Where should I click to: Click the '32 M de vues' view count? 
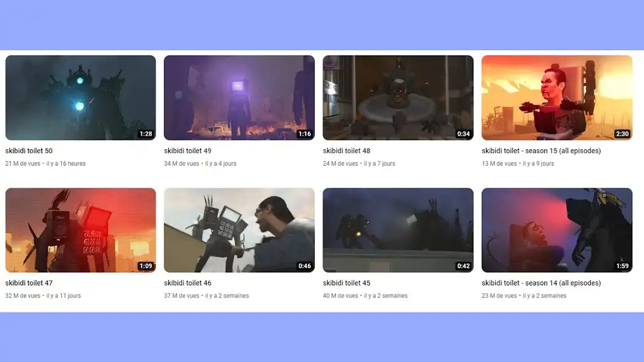pos(23,295)
